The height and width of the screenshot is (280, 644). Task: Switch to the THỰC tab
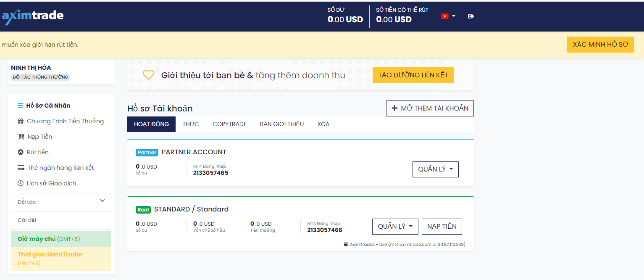pos(191,124)
